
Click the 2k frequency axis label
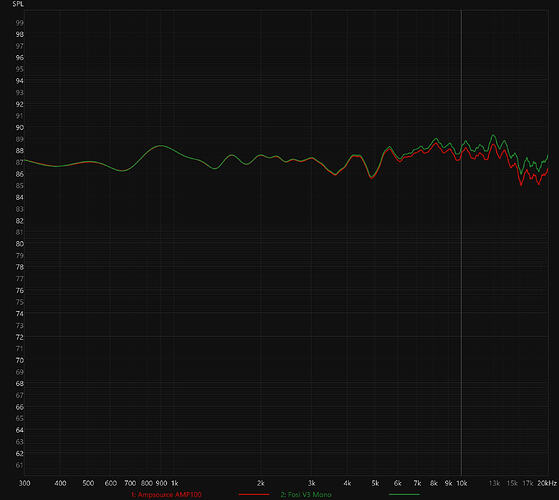point(261,483)
